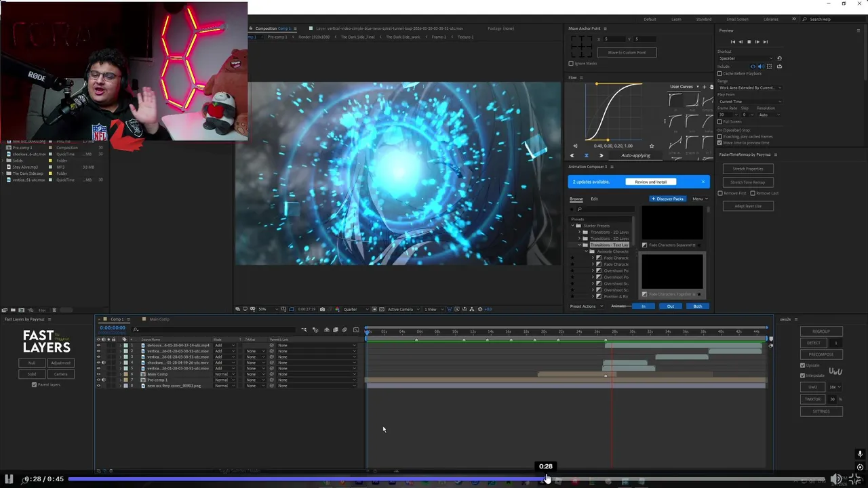Click the Discover Packs button

pos(667,199)
